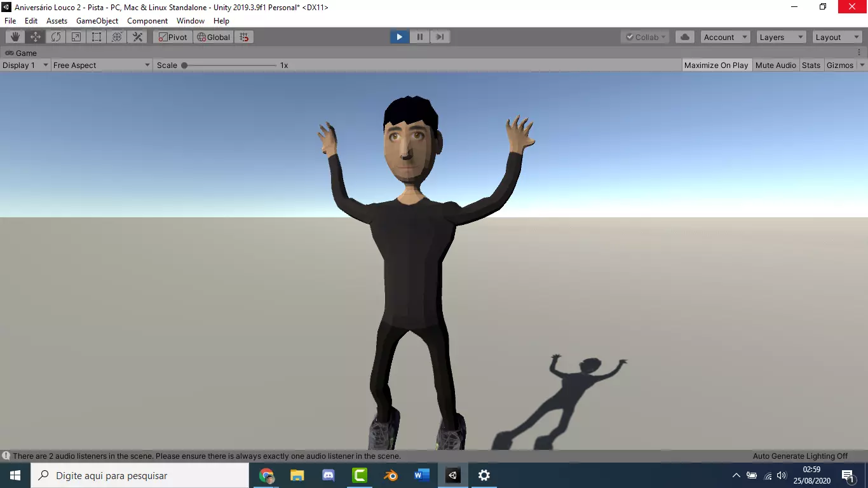Select the Move tool
Image resolution: width=868 pixels, height=488 pixels.
[36, 37]
